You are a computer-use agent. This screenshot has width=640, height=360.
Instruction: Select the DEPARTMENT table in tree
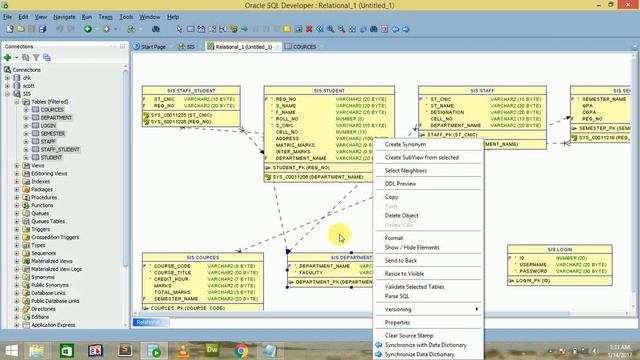click(56, 118)
